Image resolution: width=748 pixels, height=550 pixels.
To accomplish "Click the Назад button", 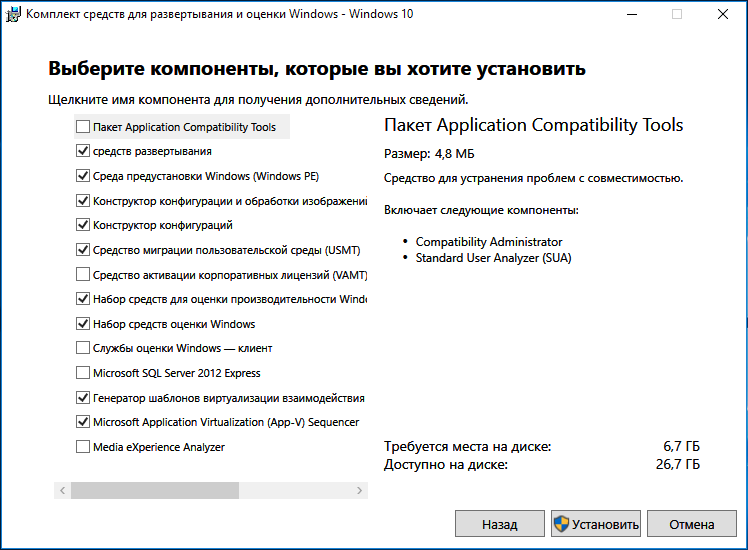I will pos(499,524).
